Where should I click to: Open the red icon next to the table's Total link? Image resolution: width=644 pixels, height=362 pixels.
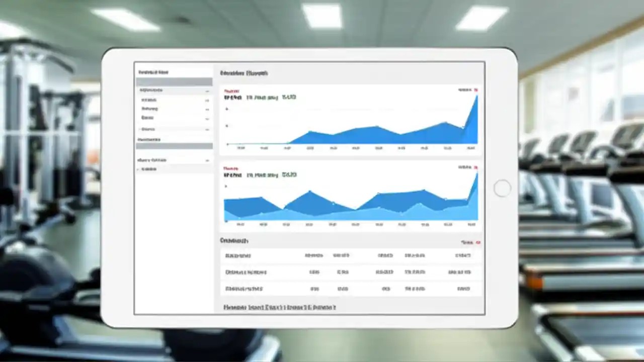[478, 242]
